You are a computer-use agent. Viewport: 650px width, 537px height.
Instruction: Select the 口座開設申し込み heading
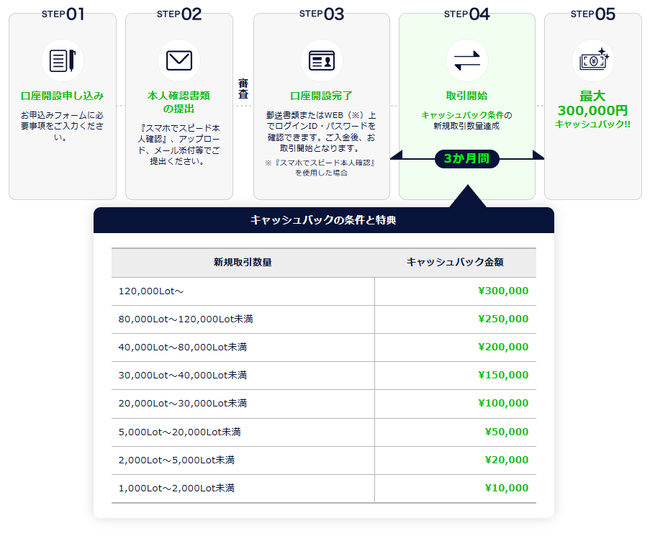[x=60, y=96]
